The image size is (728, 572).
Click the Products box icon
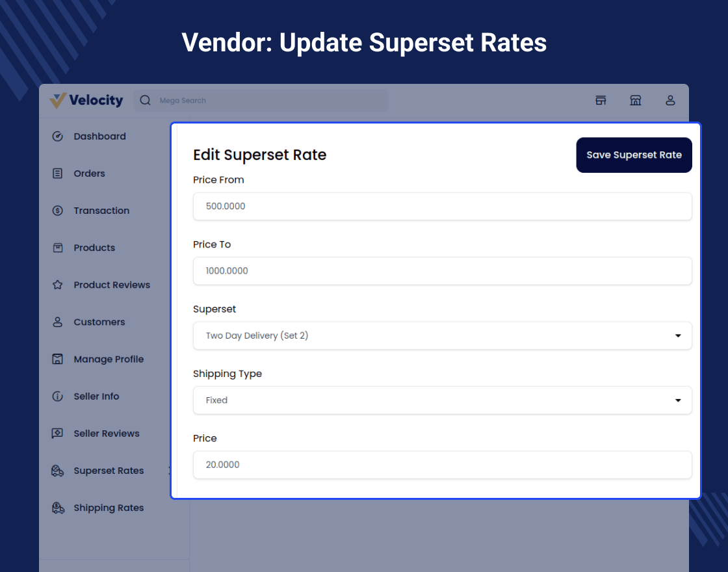point(57,248)
